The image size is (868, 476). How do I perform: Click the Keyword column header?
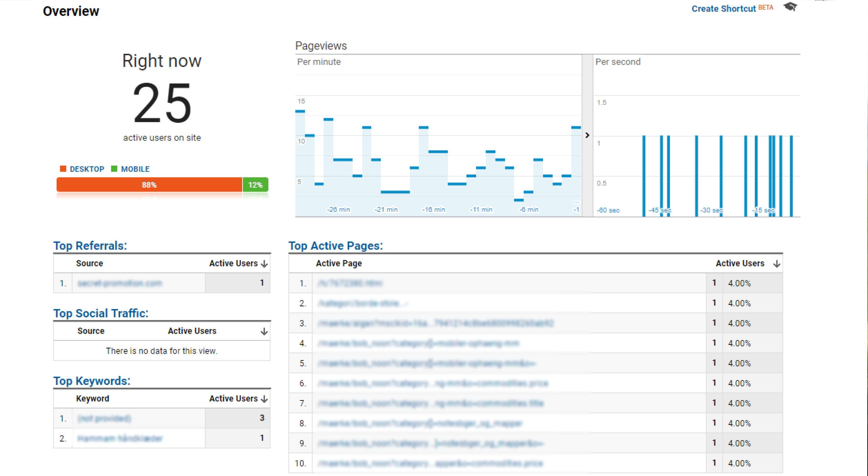(x=93, y=399)
